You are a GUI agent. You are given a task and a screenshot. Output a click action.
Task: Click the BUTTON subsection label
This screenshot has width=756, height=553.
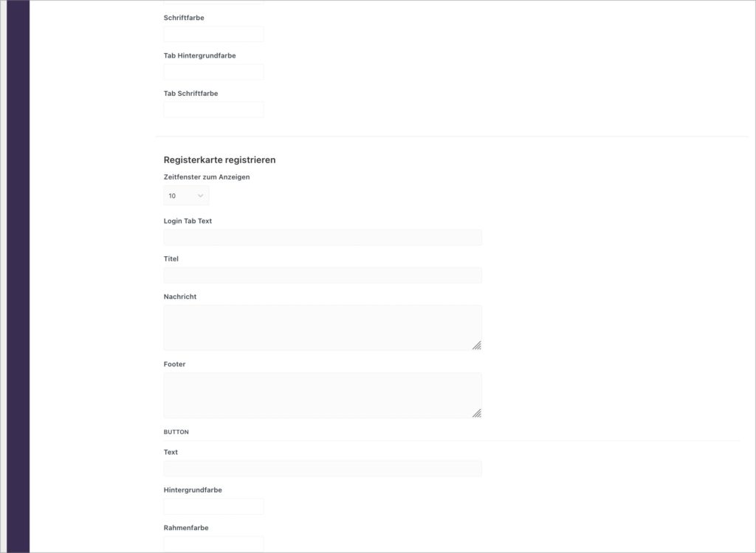176,432
